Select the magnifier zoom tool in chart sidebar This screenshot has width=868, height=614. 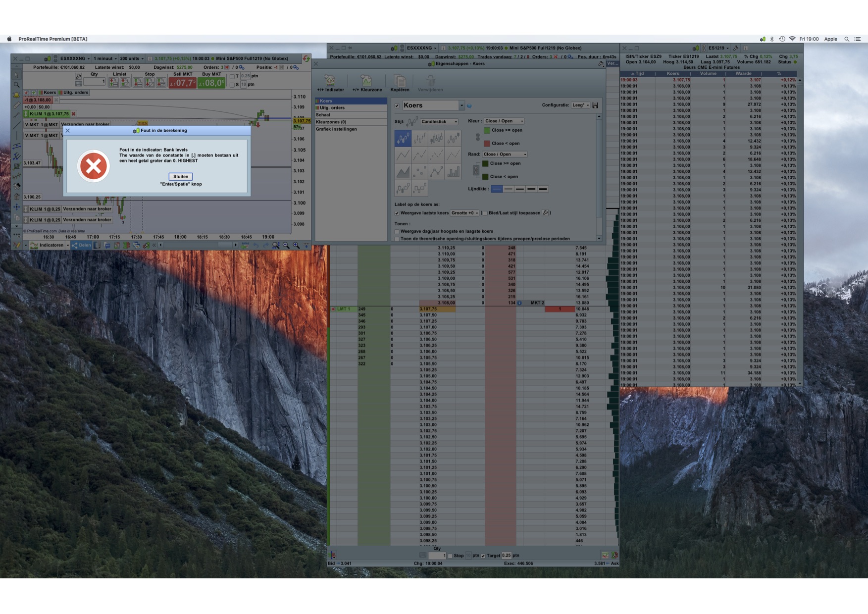[x=17, y=85]
